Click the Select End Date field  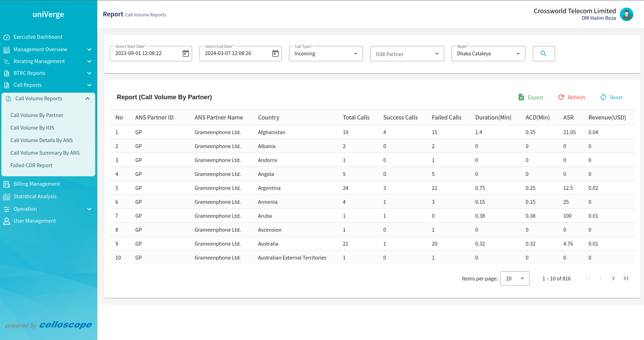241,54
